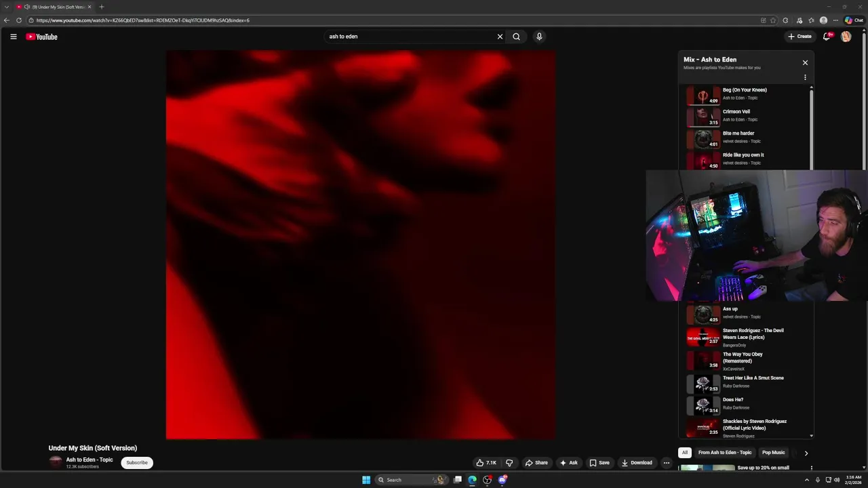
Task: Play Treat Her Like A Smut Scene
Action: [x=753, y=378]
